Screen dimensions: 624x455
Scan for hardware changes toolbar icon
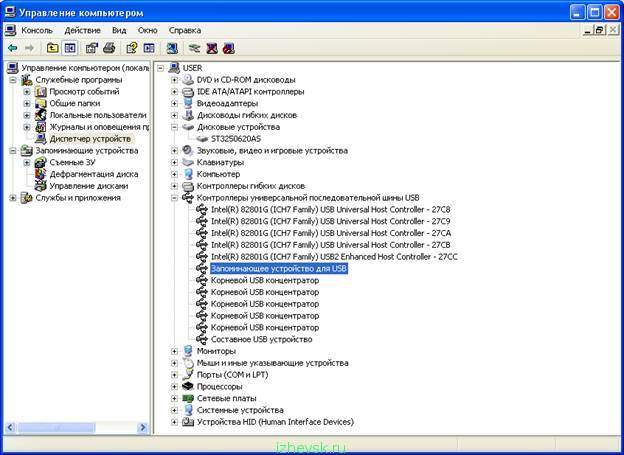[x=172, y=48]
